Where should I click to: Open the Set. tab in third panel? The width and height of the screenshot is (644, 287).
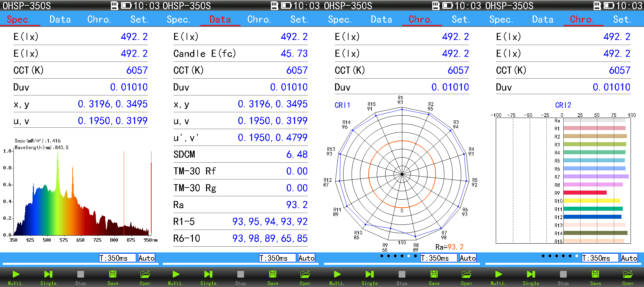(x=461, y=19)
